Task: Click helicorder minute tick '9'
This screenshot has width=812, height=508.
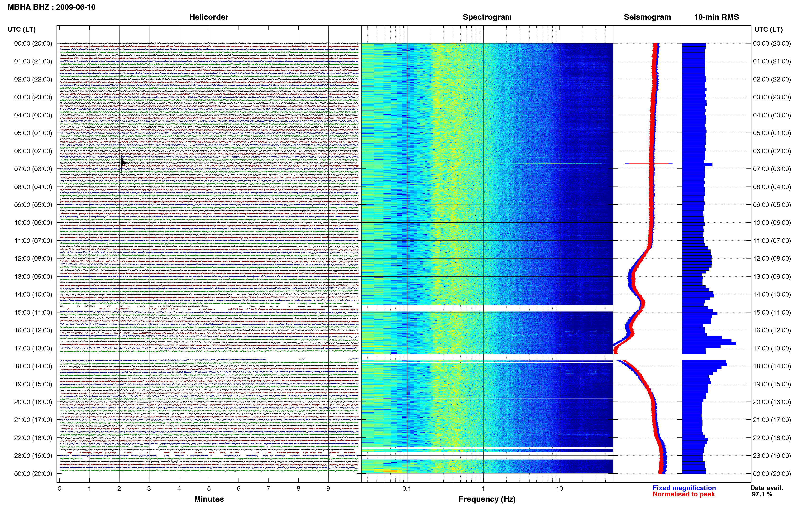Action: pos(328,489)
